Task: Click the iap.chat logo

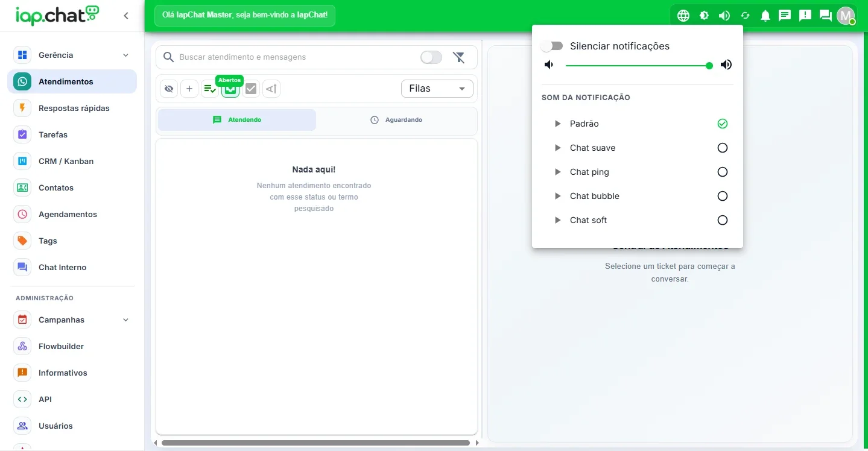Action: (57, 15)
